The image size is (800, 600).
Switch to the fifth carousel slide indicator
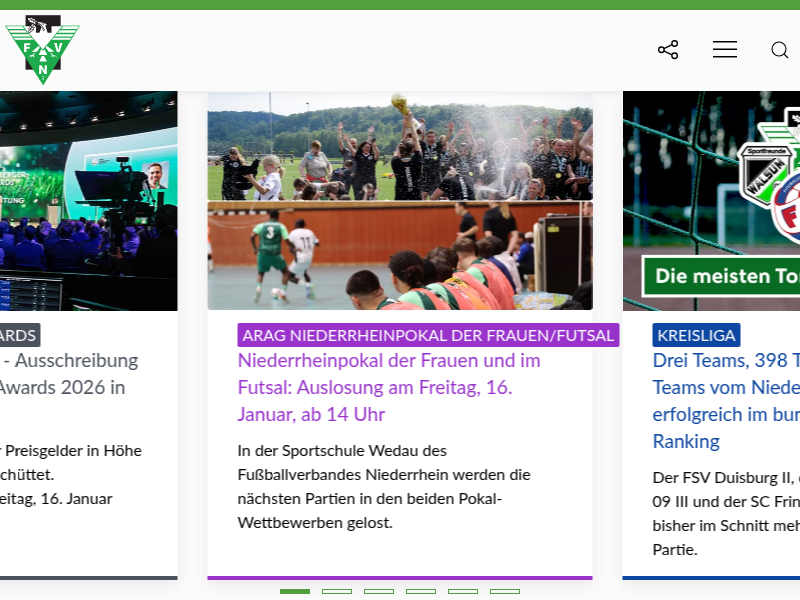[x=463, y=591]
